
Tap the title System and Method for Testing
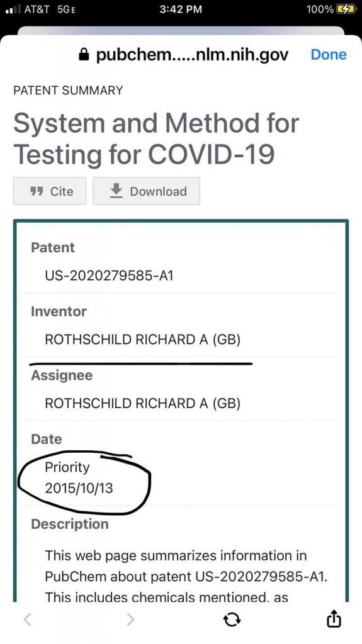click(x=156, y=138)
